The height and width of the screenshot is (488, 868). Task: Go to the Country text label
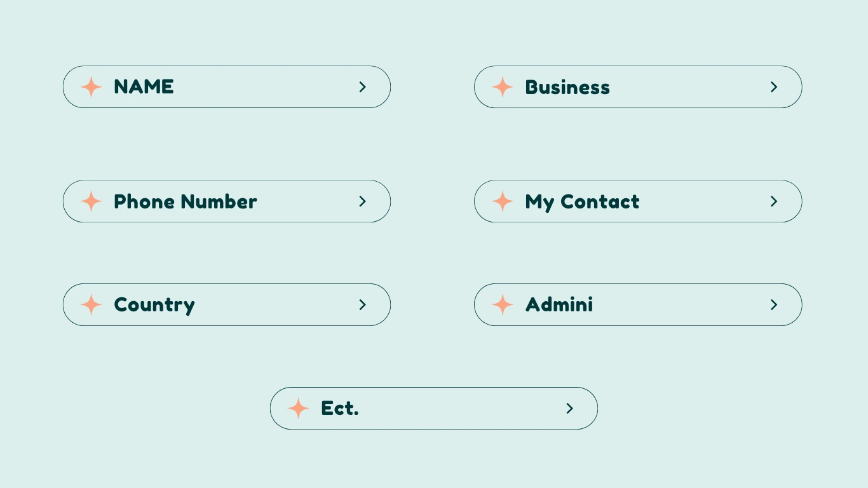coord(154,305)
